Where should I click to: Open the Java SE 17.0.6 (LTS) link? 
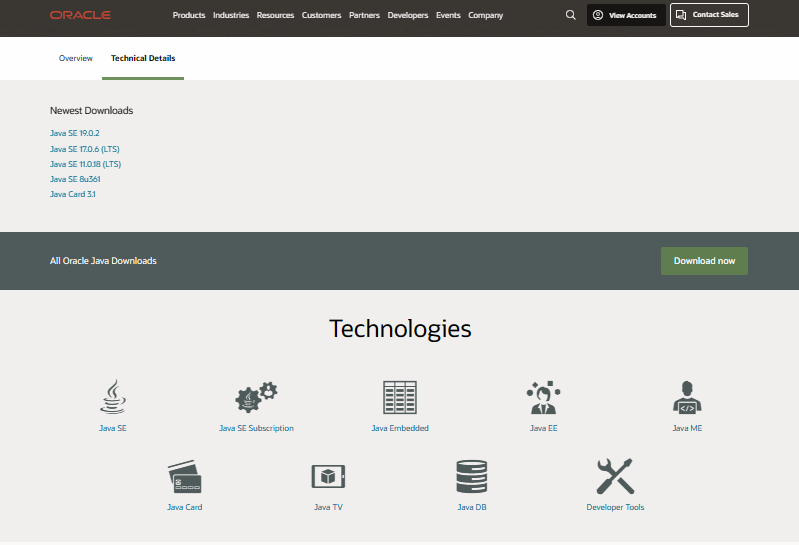pos(85,149)
